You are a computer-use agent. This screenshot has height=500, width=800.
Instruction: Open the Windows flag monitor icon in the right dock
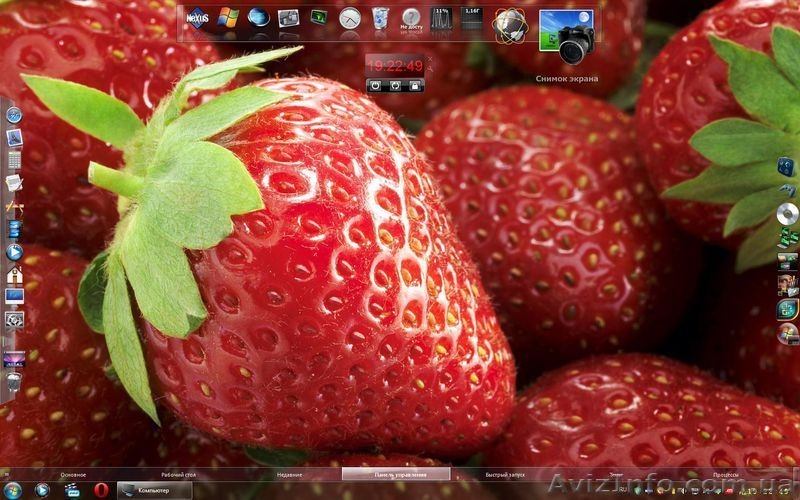coord(788,310)
